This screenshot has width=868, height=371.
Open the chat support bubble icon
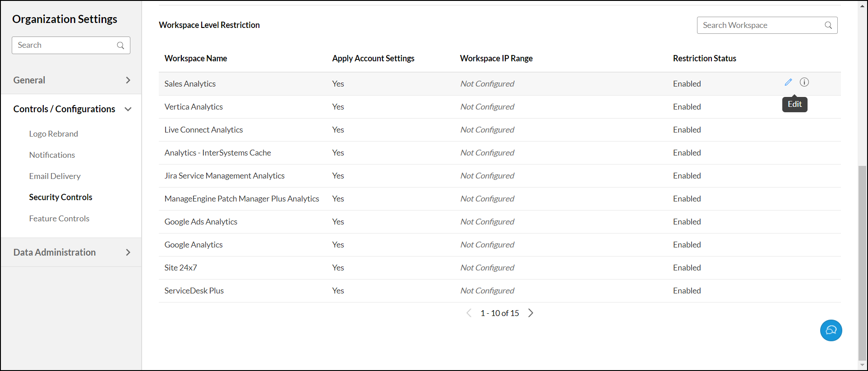tap(831, 330)
